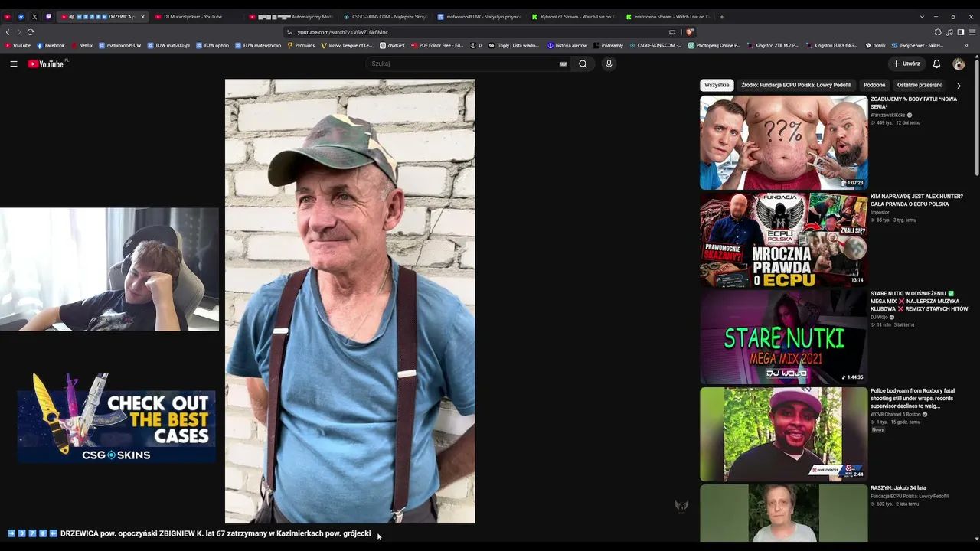This screenshot has height=551, width=980.
Task: Open the Kingston FURY bookmark
Action: click(x=831, y=45)
